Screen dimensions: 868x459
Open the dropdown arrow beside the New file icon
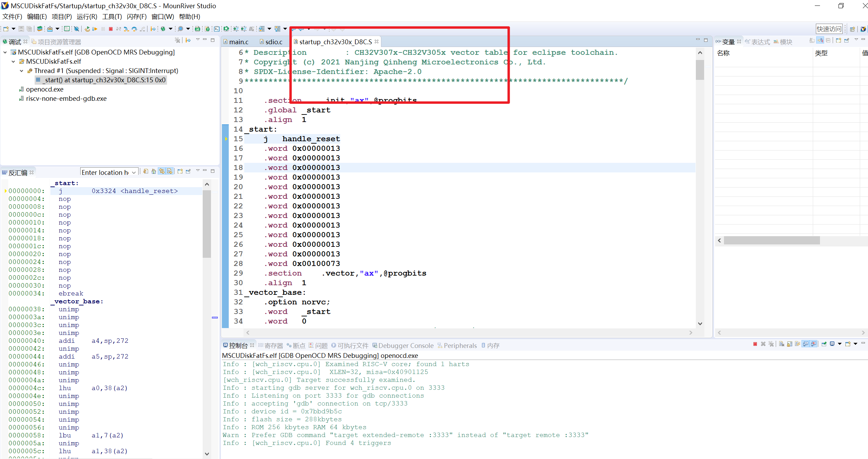click(x=13, y=29)
